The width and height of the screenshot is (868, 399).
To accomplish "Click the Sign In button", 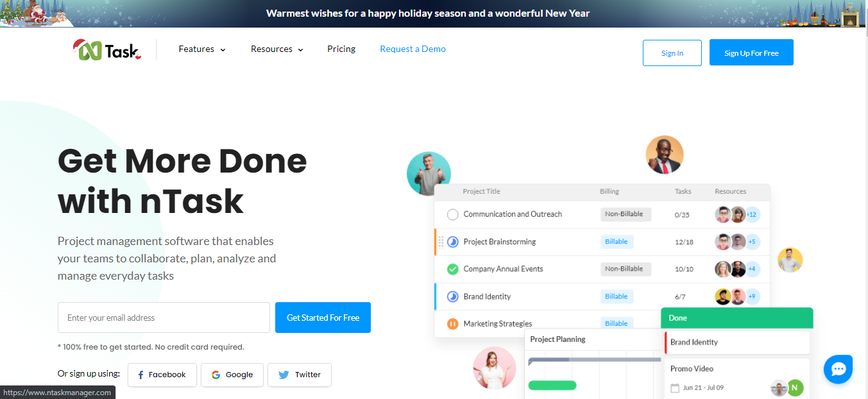I will coord(672,53).
